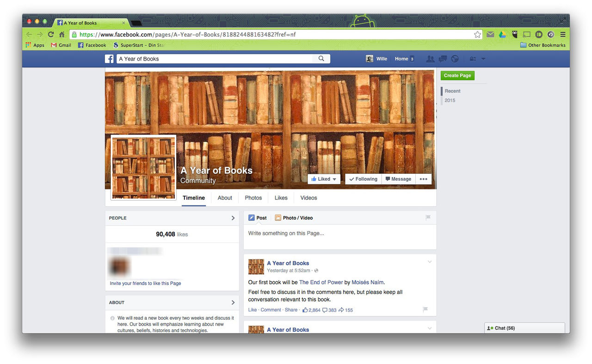
Task: Click the flag icon on the first post
Action: click(x=425, y=309)
